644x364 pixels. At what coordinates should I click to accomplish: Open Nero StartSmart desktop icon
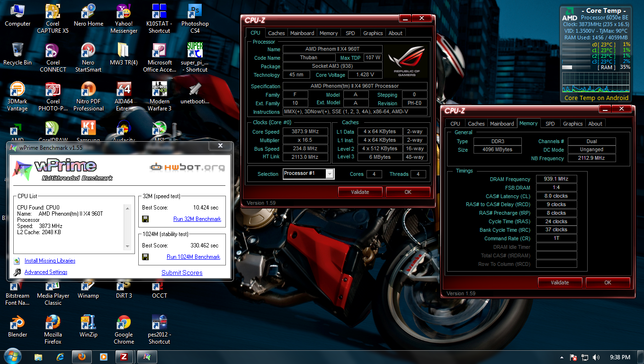(x=89, y=57)
